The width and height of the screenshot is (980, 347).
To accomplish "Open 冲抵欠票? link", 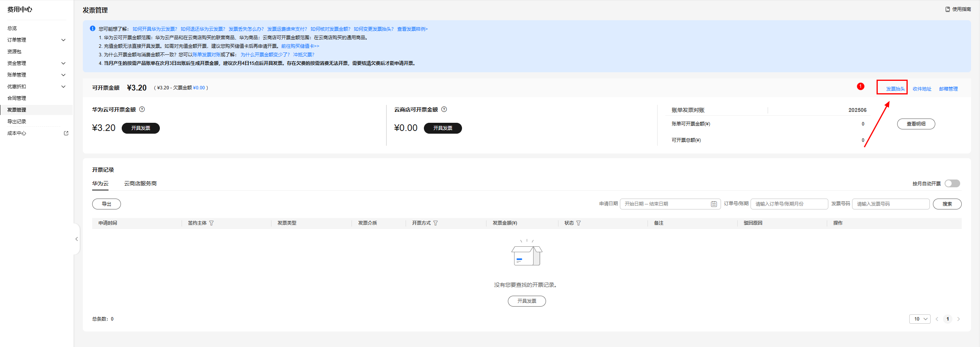I will 304,54.
